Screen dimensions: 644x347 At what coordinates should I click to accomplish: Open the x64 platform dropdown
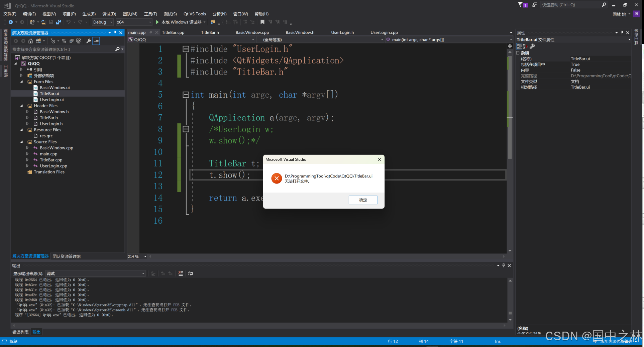point(134,22)
